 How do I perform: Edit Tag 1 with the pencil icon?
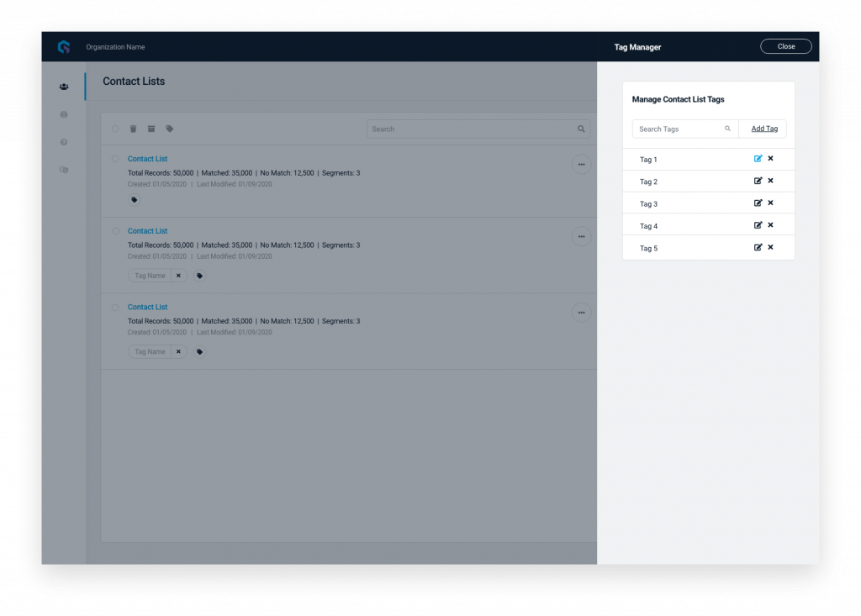click(x=758, y=159)
